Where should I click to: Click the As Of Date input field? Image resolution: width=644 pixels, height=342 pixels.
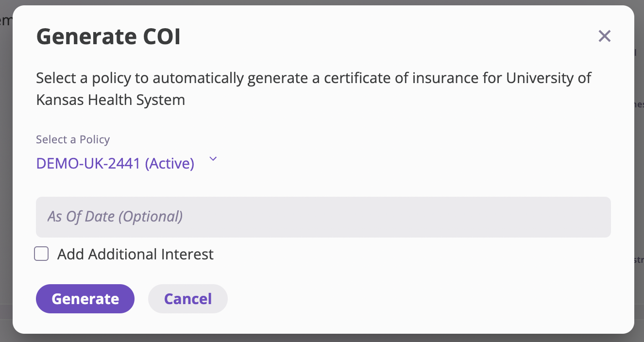tap(323, 217)
